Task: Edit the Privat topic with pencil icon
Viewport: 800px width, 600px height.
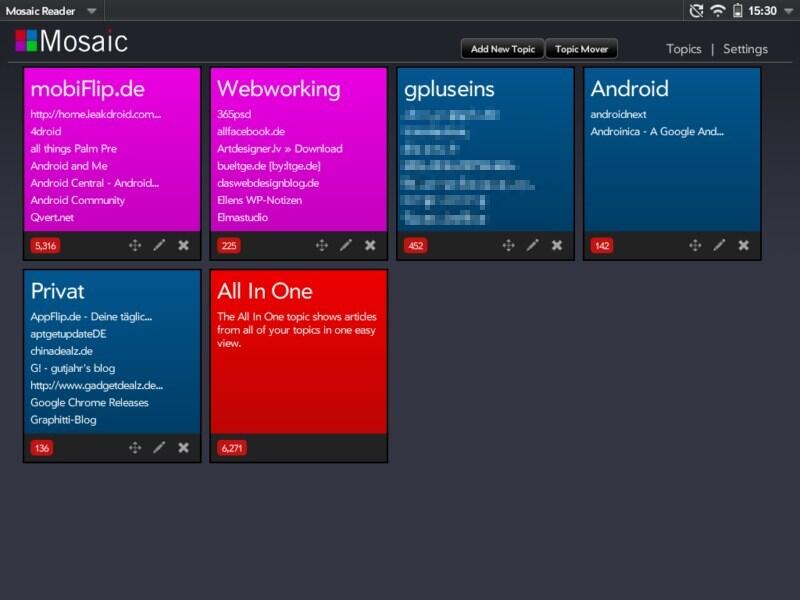Action: pyautogui.click(x=159, y=447)
